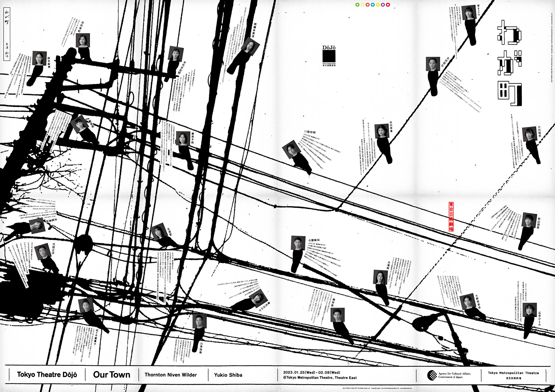Click the purple ring at the top

pyautogui.click(x=383, y=5)
